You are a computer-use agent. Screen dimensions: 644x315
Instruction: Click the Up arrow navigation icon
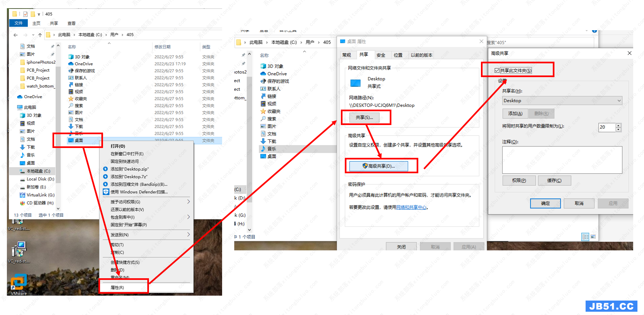40,35
